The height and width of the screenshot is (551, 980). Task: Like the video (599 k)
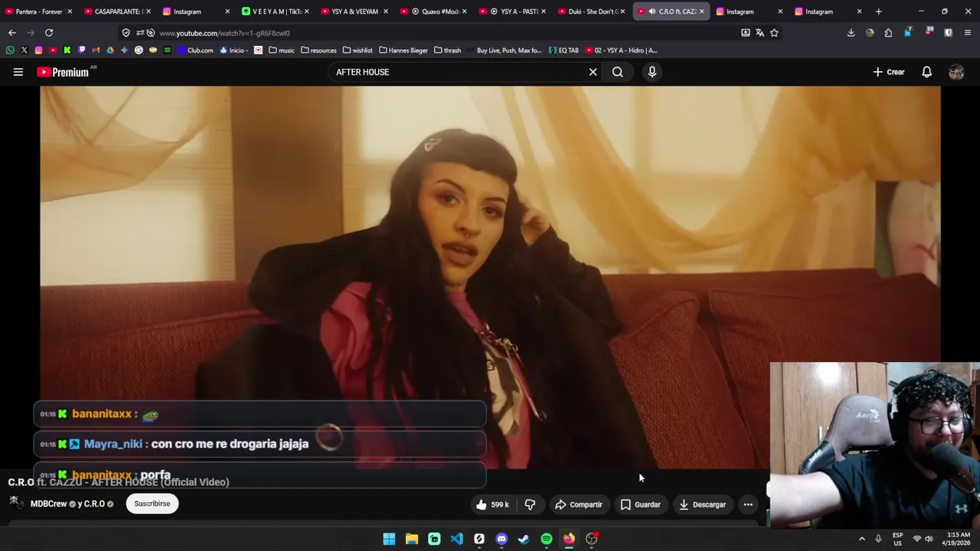492,504
